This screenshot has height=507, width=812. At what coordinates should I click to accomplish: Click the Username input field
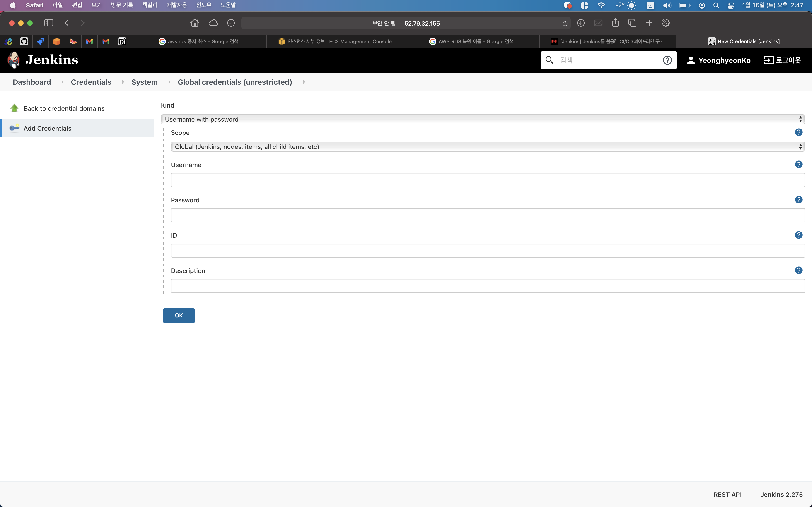coord(487,180)
